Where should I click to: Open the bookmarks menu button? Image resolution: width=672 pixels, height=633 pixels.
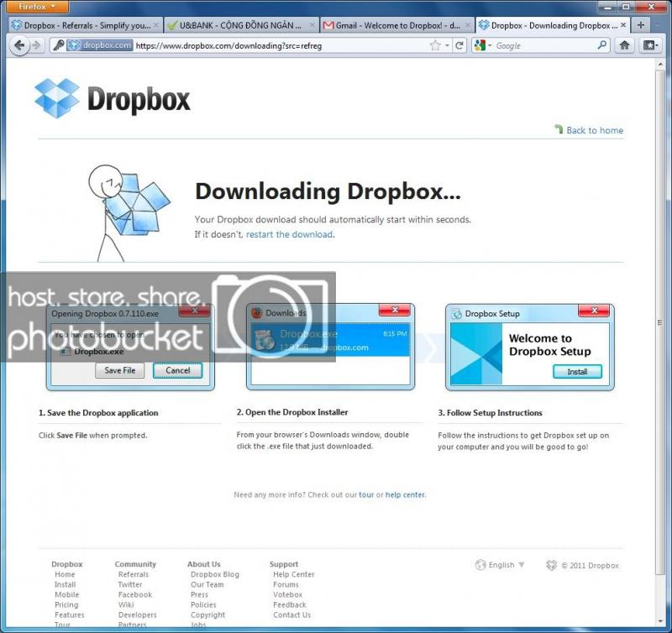pos(649,45)
